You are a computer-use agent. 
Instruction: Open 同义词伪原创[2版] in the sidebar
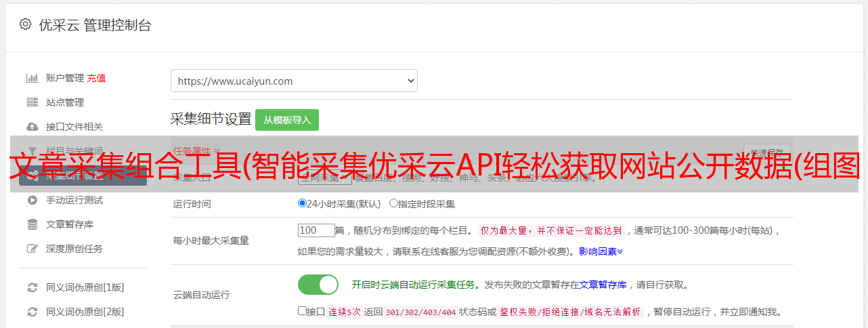85,312
